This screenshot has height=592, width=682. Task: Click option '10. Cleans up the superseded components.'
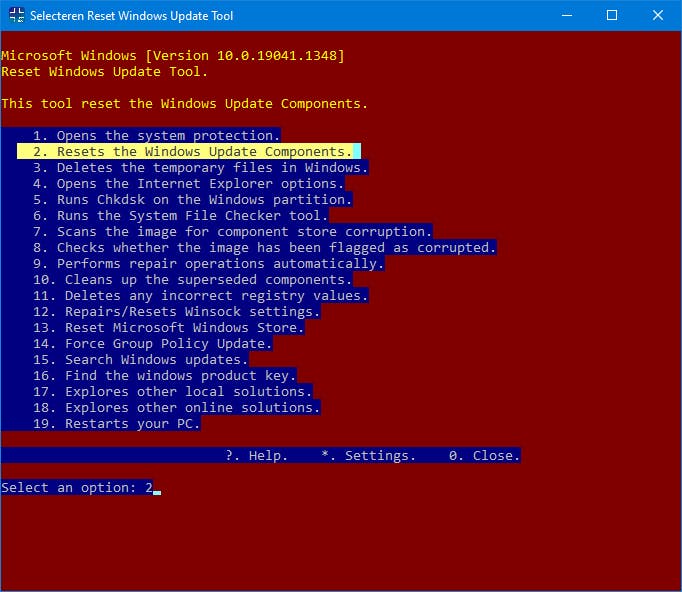point(193,280)
